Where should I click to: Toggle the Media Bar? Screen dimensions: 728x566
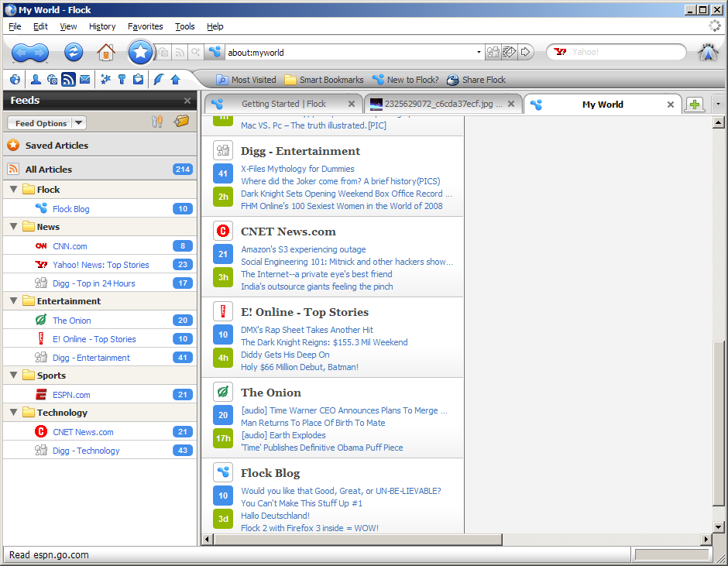click(52, 80)
